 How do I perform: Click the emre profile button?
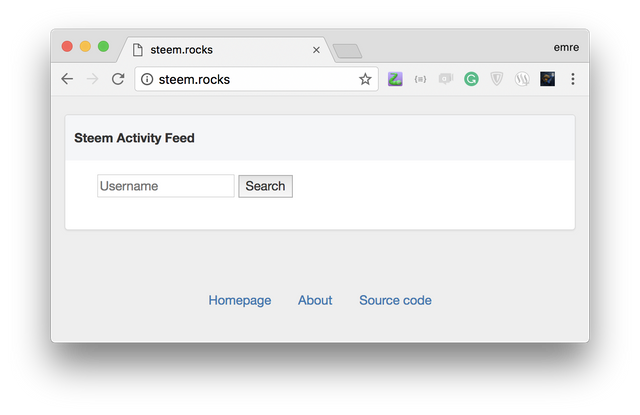(565, 46)
